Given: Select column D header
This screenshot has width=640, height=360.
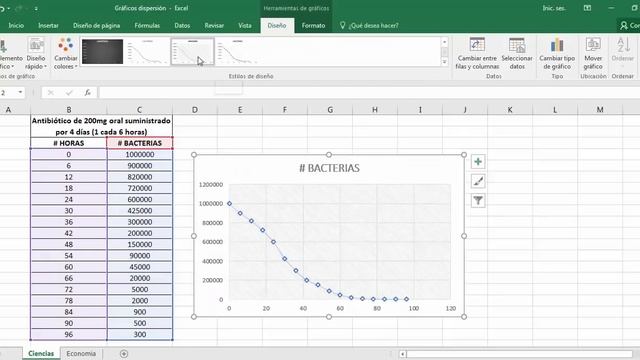Looking at the screenshot, I should [195, 109].
